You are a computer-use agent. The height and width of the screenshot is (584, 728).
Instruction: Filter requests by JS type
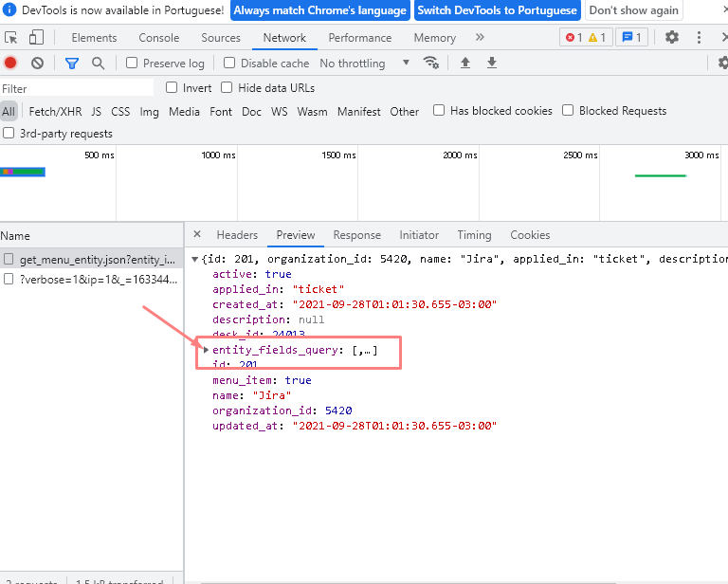click(x=96, y=112)
